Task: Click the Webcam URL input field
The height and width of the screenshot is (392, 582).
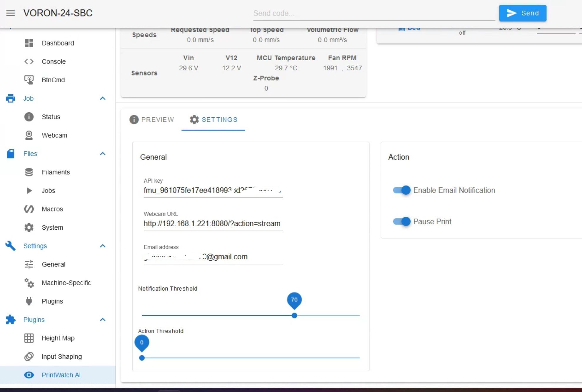Action: click(x=213, y=223)
